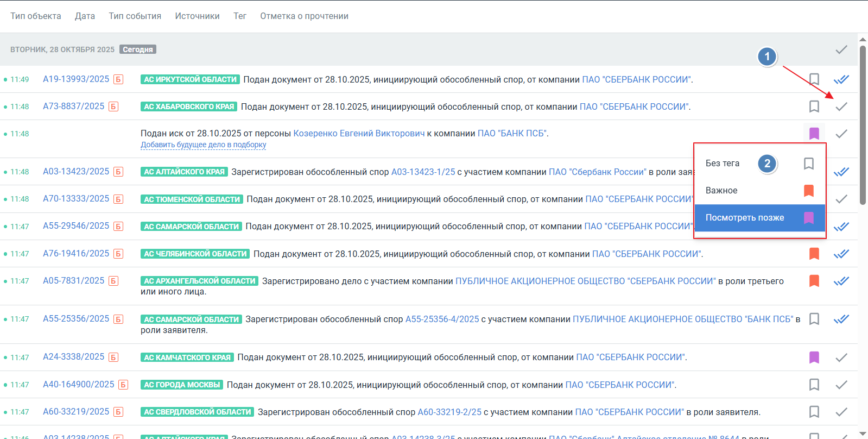Click orange bookmark for case А76-19416/2025
This screenshot has width=868, height=439.
pos(814,254)
